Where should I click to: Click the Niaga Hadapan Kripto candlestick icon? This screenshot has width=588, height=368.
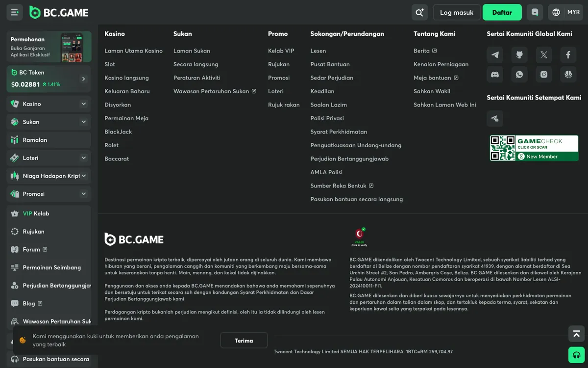point(15,176)
